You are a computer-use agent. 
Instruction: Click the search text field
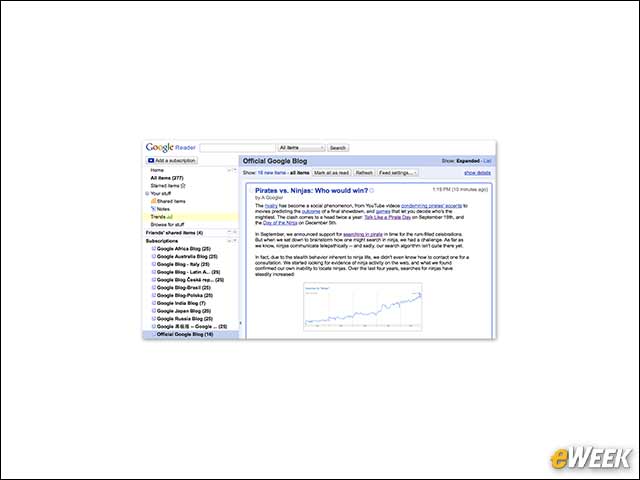click(x=238, y=148)
